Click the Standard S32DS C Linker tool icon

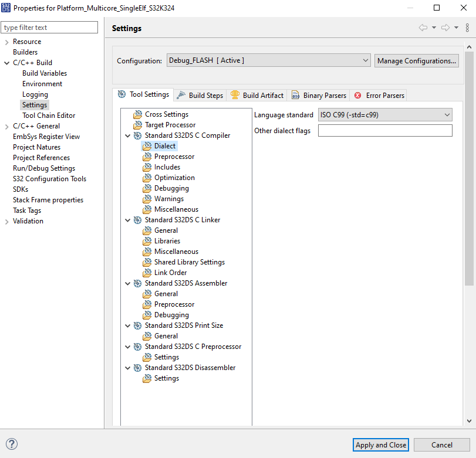click(137, 220)
